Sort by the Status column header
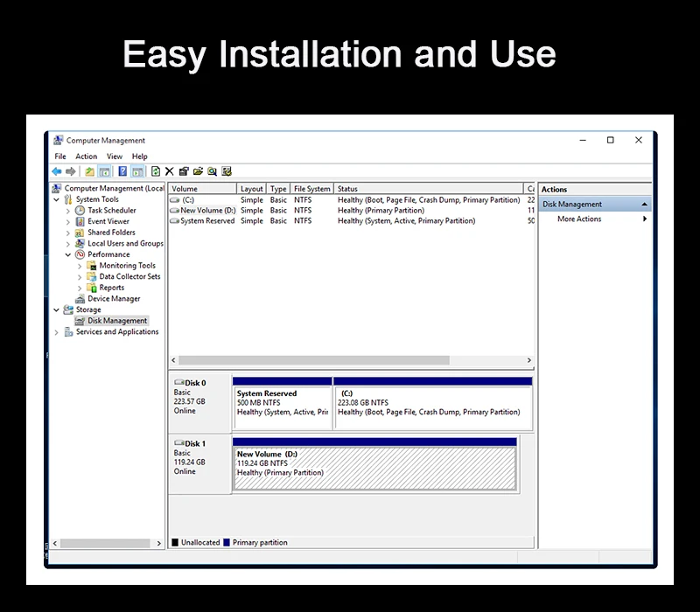Image resolution: width=700 pixels, height=612 pixels. [x=429, y=189]
